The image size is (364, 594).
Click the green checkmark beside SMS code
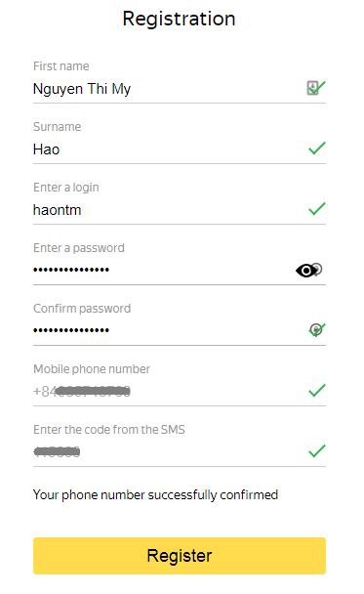(x=317, y=450)
